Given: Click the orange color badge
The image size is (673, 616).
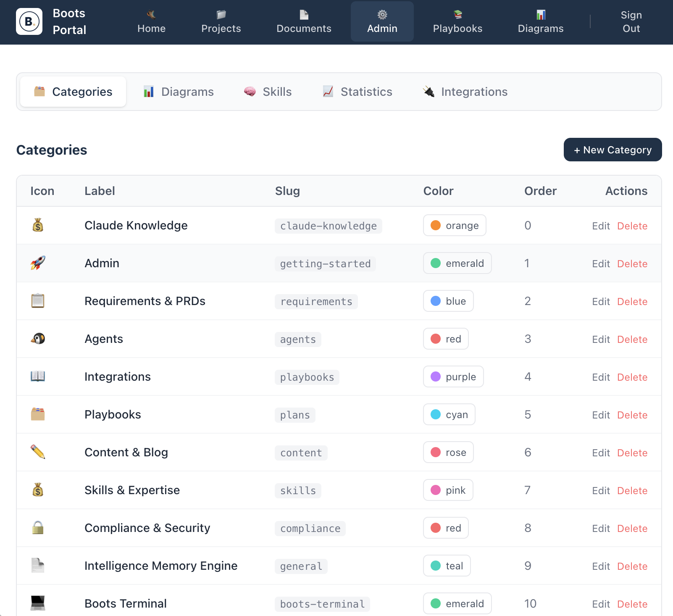Looking at the screenshot, I should [x=455, y=225].
